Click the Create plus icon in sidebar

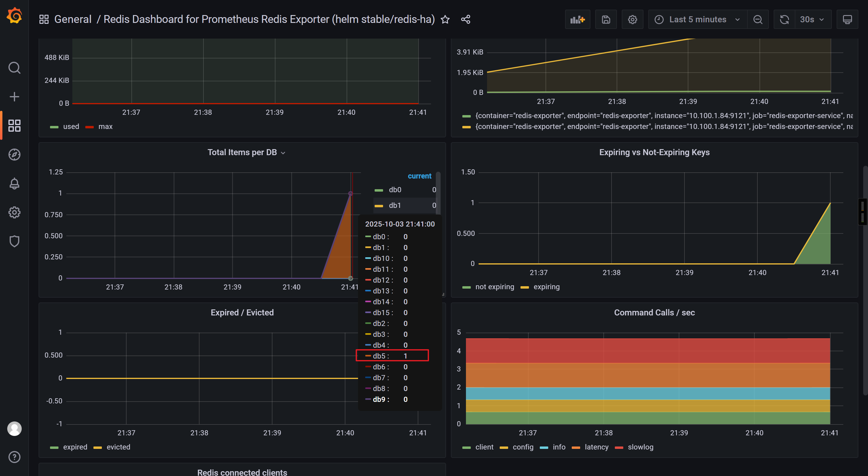tap(14, 97)
